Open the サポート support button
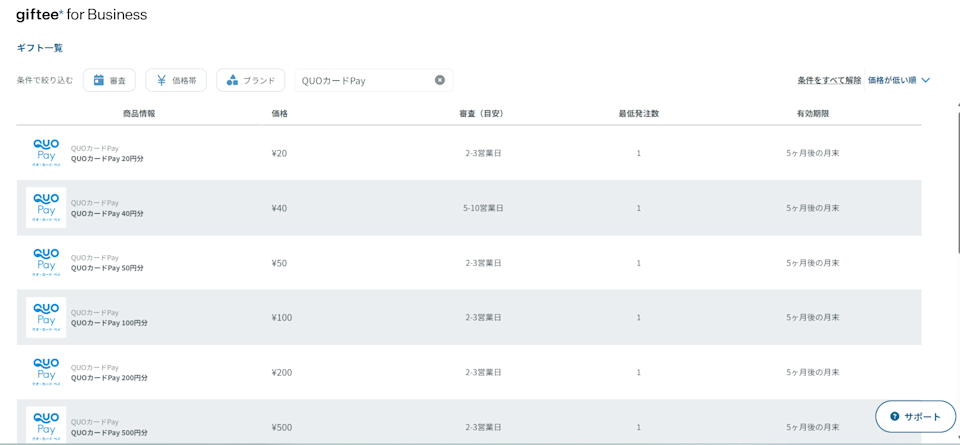This screenshot has width=960, height=445. 915,416
